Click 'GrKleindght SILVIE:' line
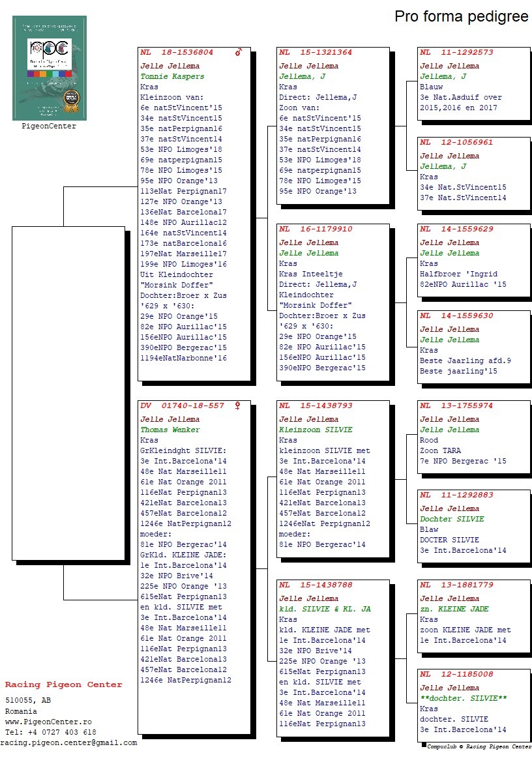Screen dimensions: 532x764 pos(184,450)
